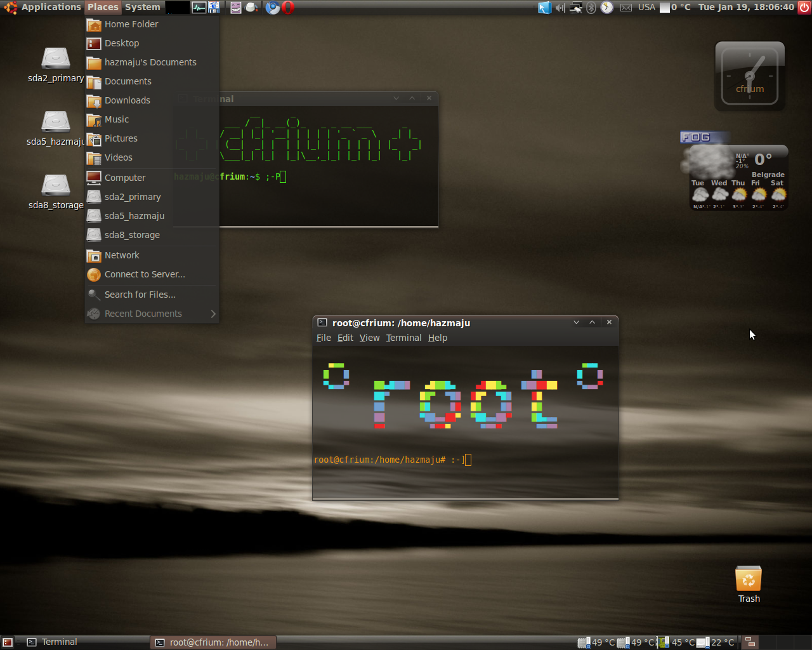Choose sda2_primary in Places menu

pos(152,197)
